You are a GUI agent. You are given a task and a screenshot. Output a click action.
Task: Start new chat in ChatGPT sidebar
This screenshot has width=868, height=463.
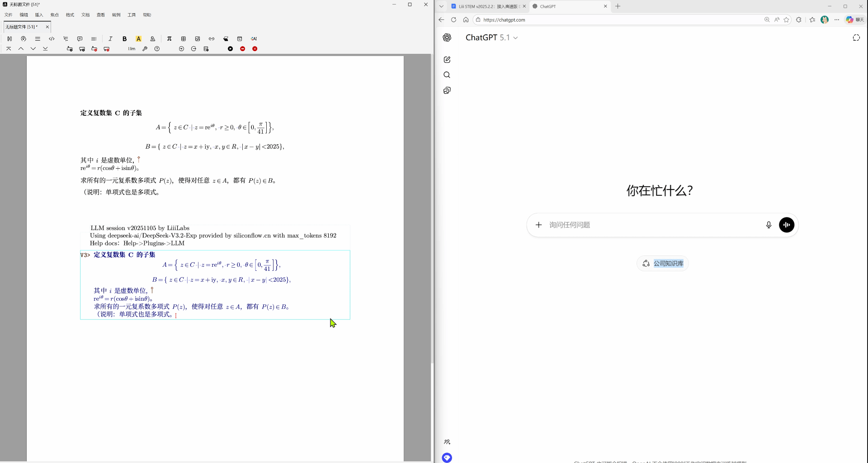[447, 60]
